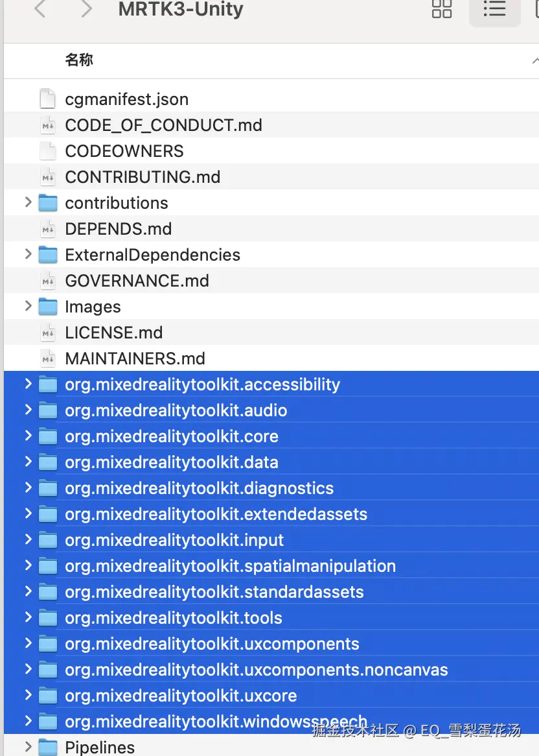Select org.mixedrealitytoolkit.tools folder name
This screenshot has height=756, width=539.
174,618
